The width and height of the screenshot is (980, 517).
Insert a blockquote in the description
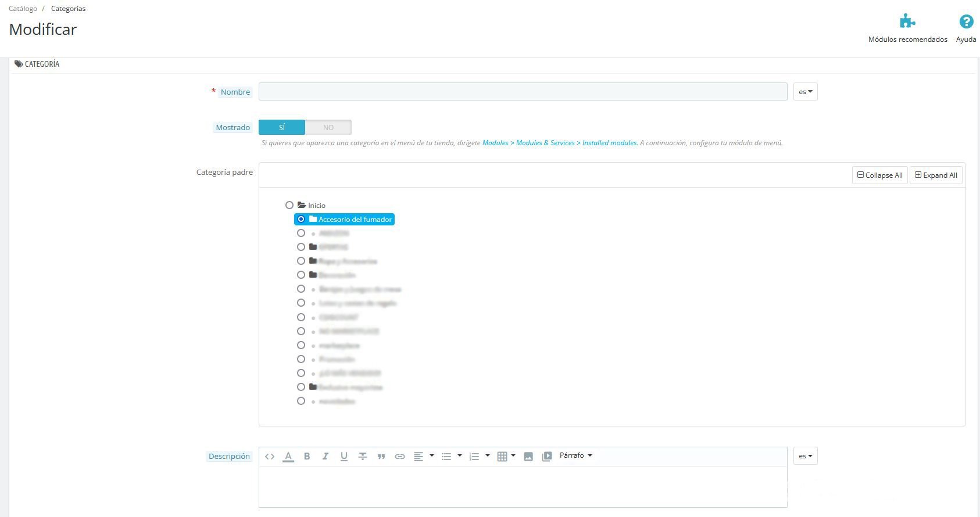pos(381,457)
